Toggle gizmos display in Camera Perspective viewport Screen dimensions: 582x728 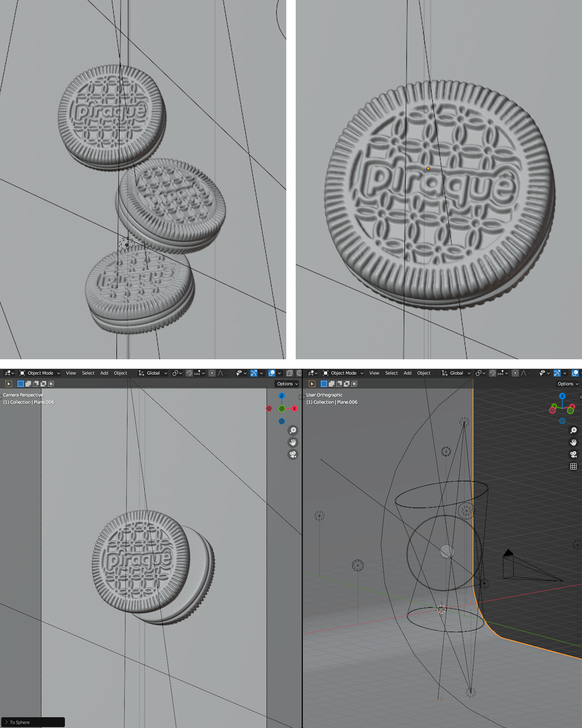[254, 373]
